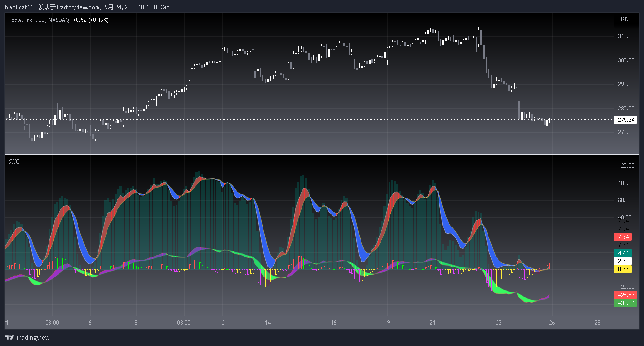The width and height of the screenshot is (644, 346).
Task: Click the 275.34 current price tag
Action: point(625,119)
